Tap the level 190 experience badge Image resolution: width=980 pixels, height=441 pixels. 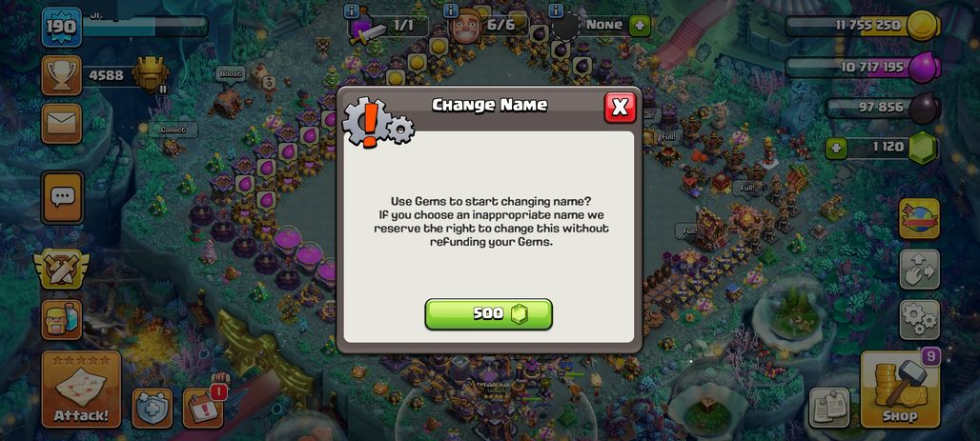pos(61,27)
